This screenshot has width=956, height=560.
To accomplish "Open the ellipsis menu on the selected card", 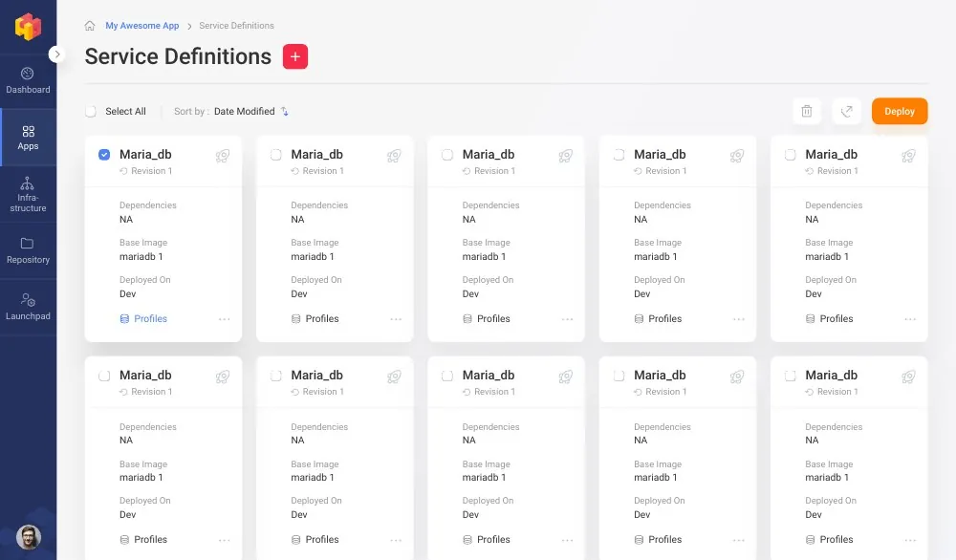I will (x=225, y=319).
